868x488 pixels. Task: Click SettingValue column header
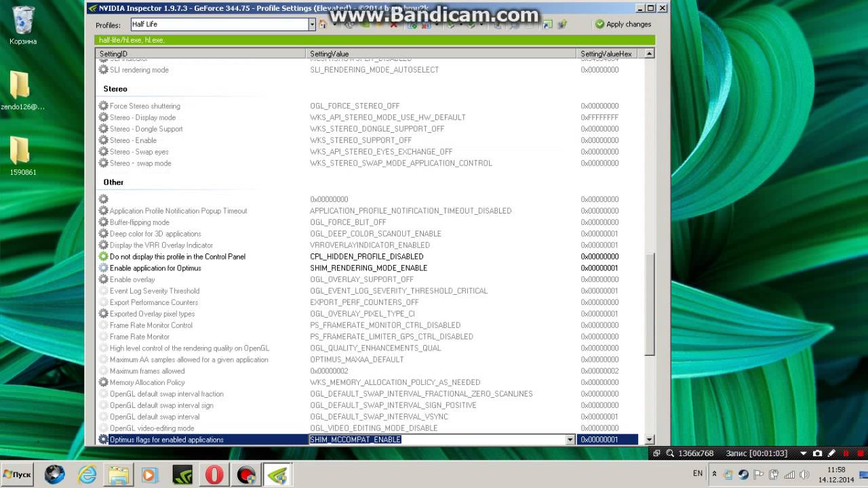click(441, 54)
